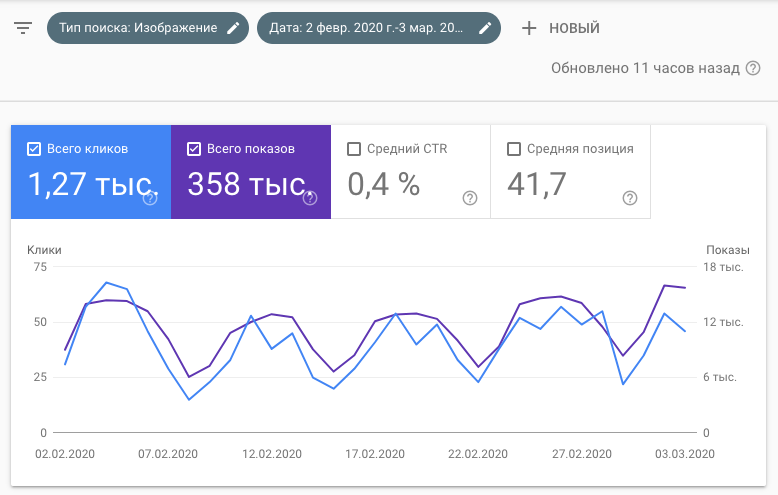Enable the 'Средний CTR' checkbox

(x=353, y=149)
